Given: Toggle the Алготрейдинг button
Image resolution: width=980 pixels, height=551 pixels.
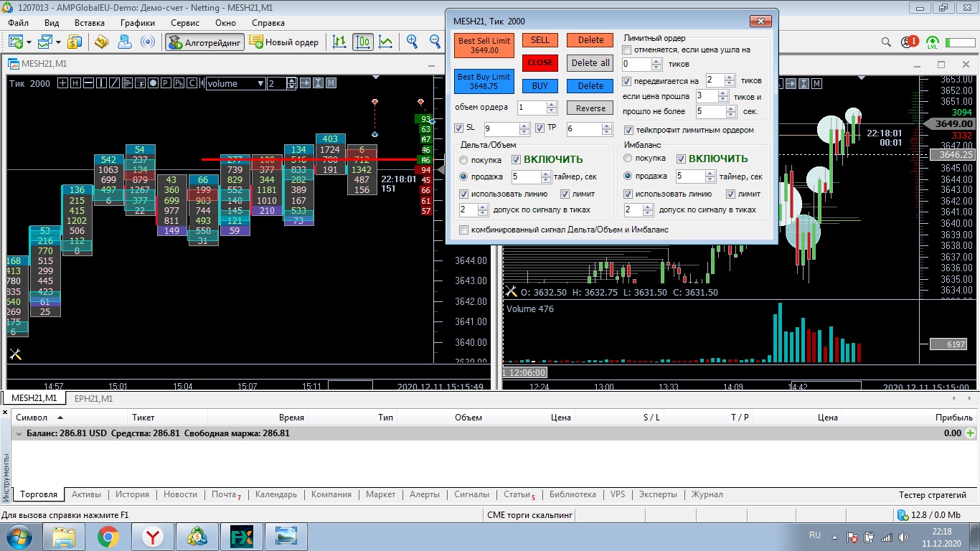Looking at the screenshot, I should [205, 42].
